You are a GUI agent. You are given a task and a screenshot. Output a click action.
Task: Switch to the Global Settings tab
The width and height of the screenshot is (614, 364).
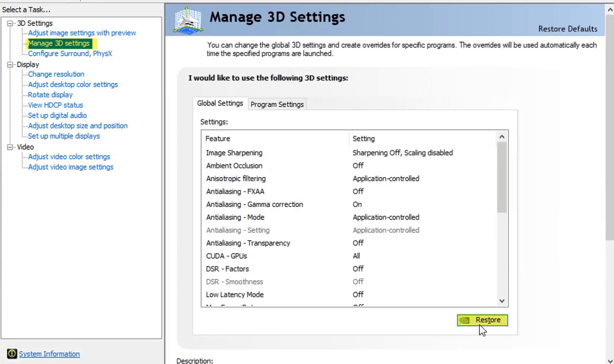(x=220, y=103)
